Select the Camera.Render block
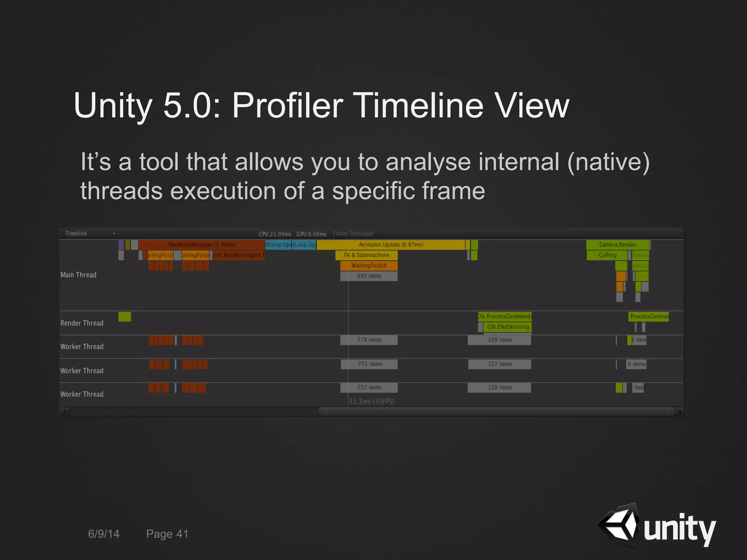The width and height of the screenshot is (747, 560). pyautogui.click(x=618, y=245)
